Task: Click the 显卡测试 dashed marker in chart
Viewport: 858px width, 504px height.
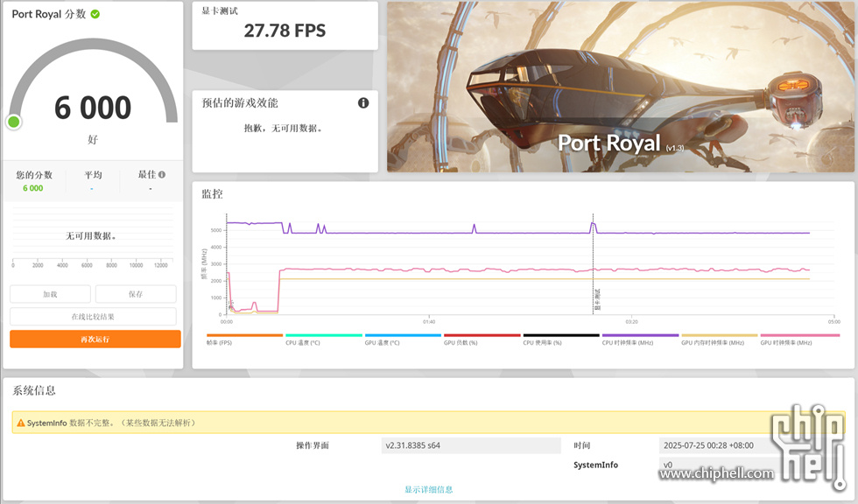Action: click(594, 264)
